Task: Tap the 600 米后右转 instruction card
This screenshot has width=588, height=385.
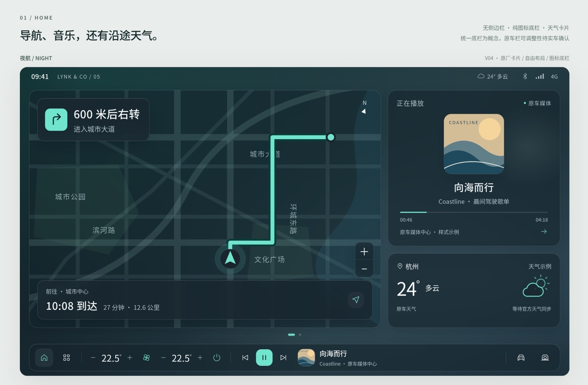Action: [93, 120]
